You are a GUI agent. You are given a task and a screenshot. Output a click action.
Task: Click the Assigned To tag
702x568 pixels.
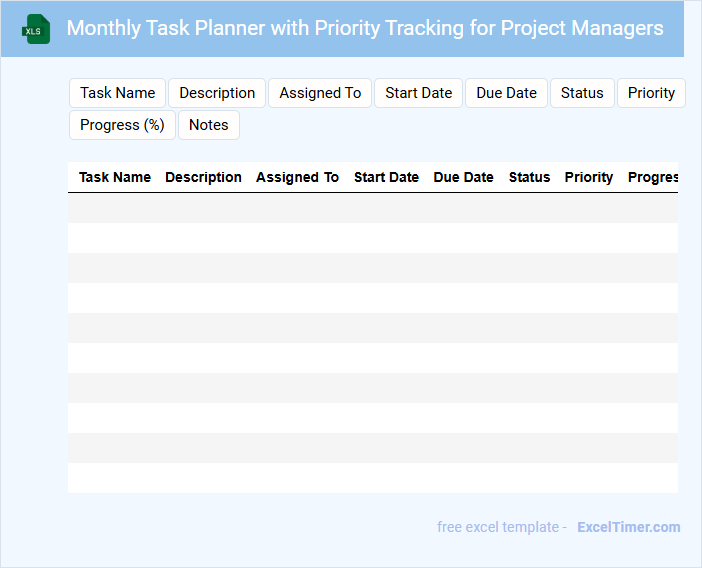coord(320,93)
